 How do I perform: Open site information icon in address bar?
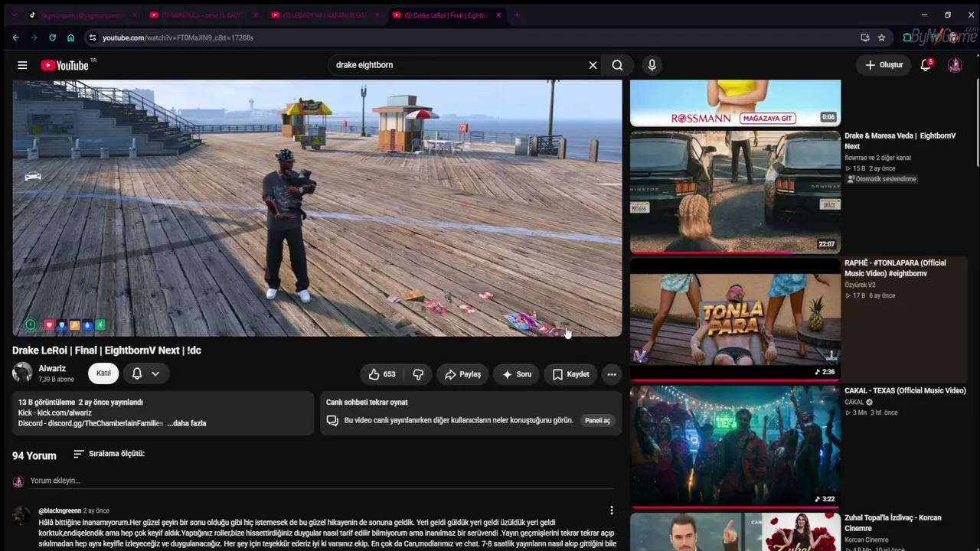coord(93,37)
